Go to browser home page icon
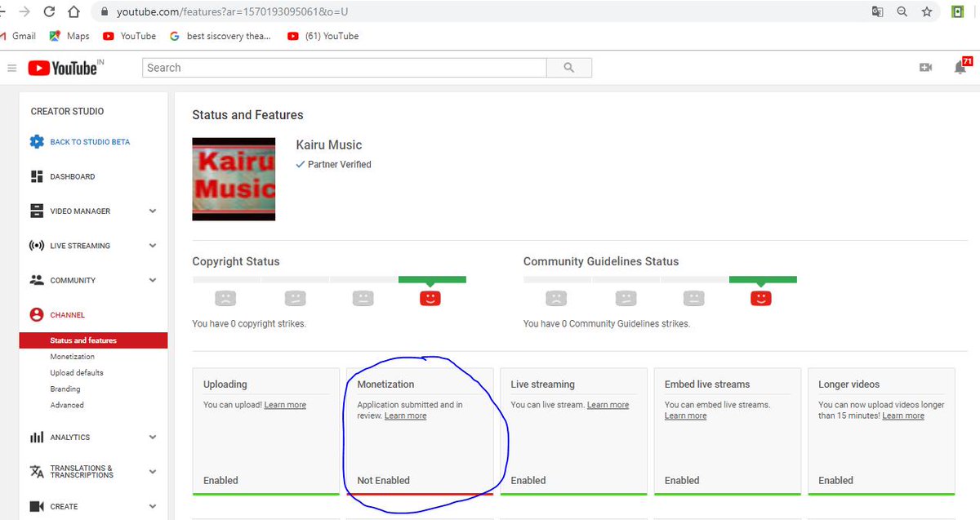Screen dimensions: 980x520 click(x=73, y=12)
